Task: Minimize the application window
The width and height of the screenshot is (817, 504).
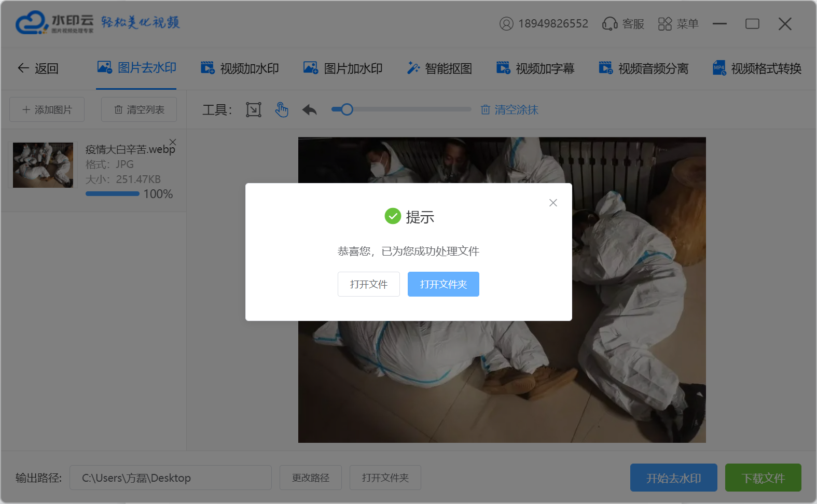Action: pyautogui.click(x=719, y=24)
